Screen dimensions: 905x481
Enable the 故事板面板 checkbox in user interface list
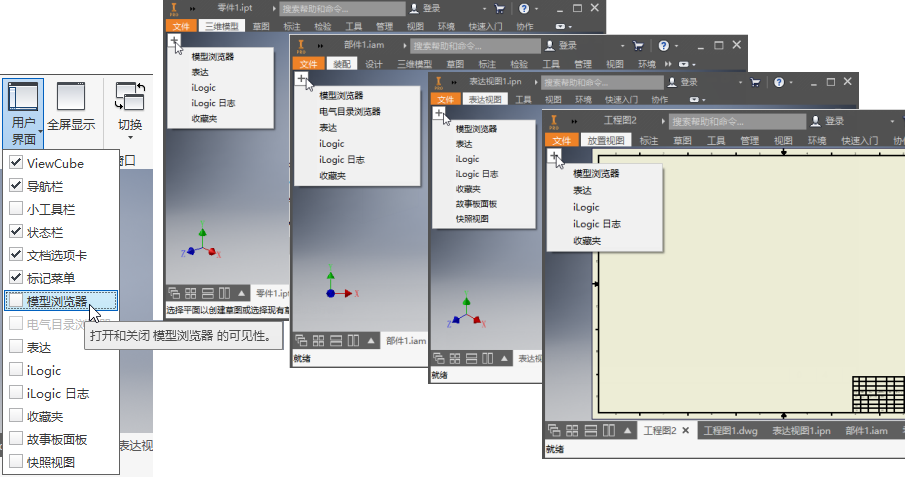pos(16,438)
